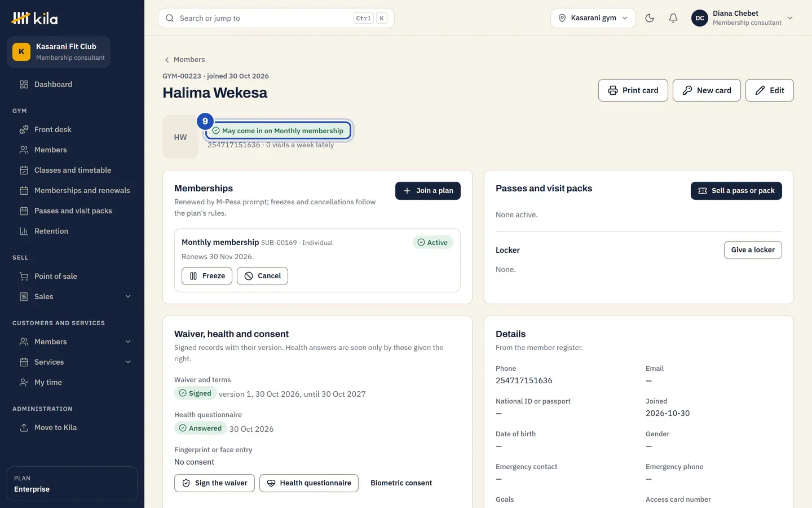Cancel the Monthly membership
The height and width of the screenshot is (508, 812).
(x=262, y=276)
